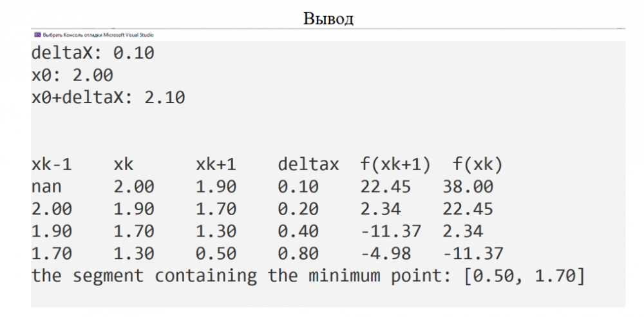The height and width of the screenshot is (317, 644).
Task: Click the Visual Studio console icon in title bar
Action: point(37,35)
